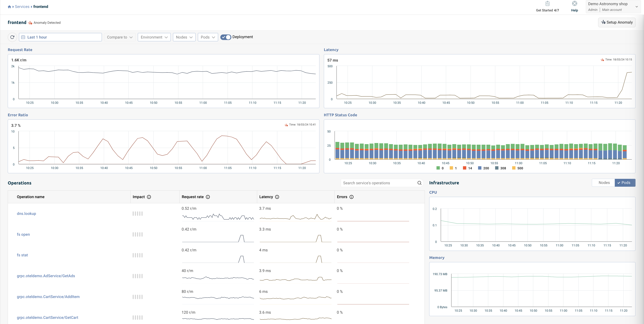
Task: Open the Help lifebuoy icon
Action: 575,4
